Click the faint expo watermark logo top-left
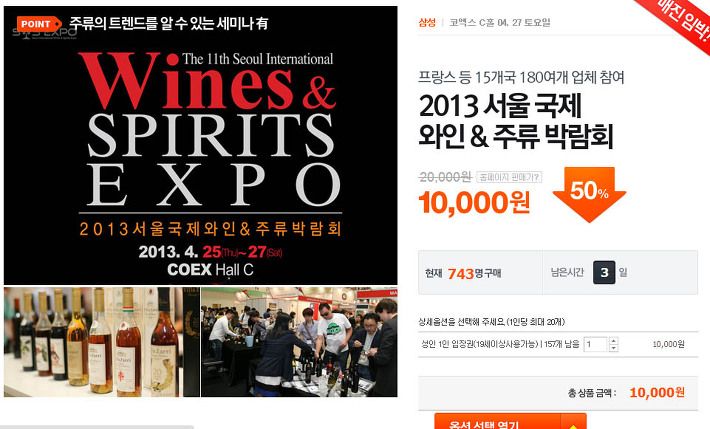The height and width of the screenshot is (429, 710). tap(44, 33)
